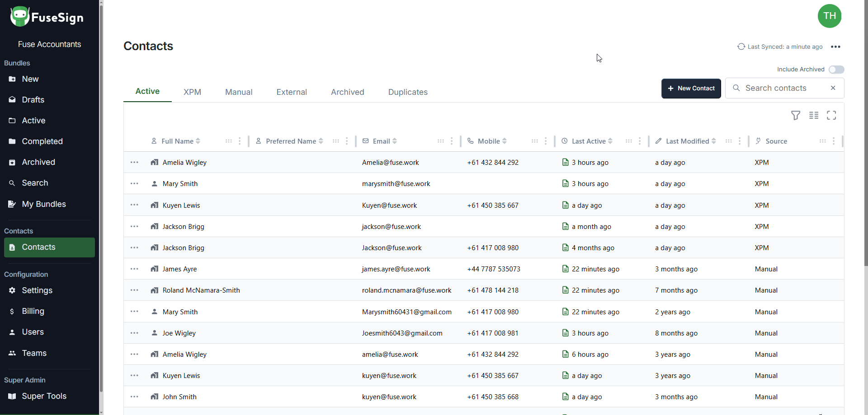Open row actions for Roland McNamara-Smith
Image resolution: width=868 pixels, height=415 pixels.
coord(134,290)
